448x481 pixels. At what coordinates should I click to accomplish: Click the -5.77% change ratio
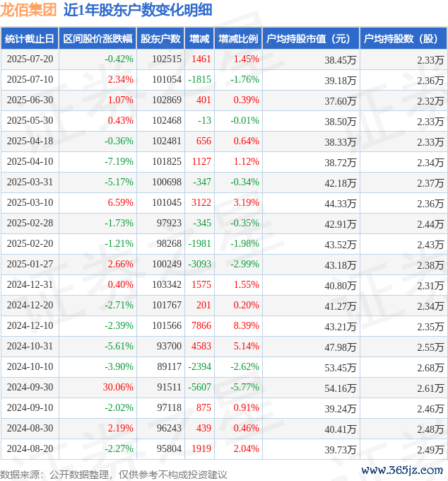point(244,387)
